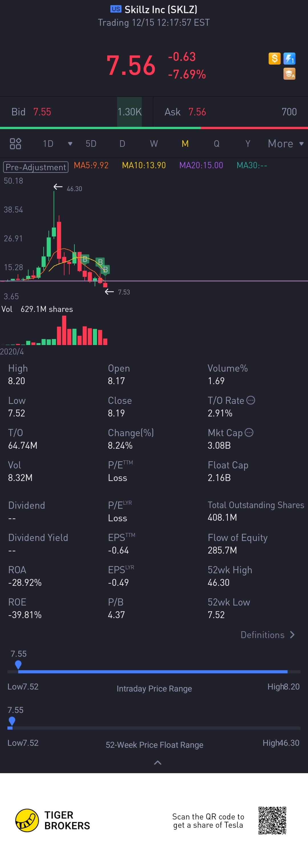Tap the info icon next to Mkt Cap
308x868 pixels.
[x=249, y=432]
